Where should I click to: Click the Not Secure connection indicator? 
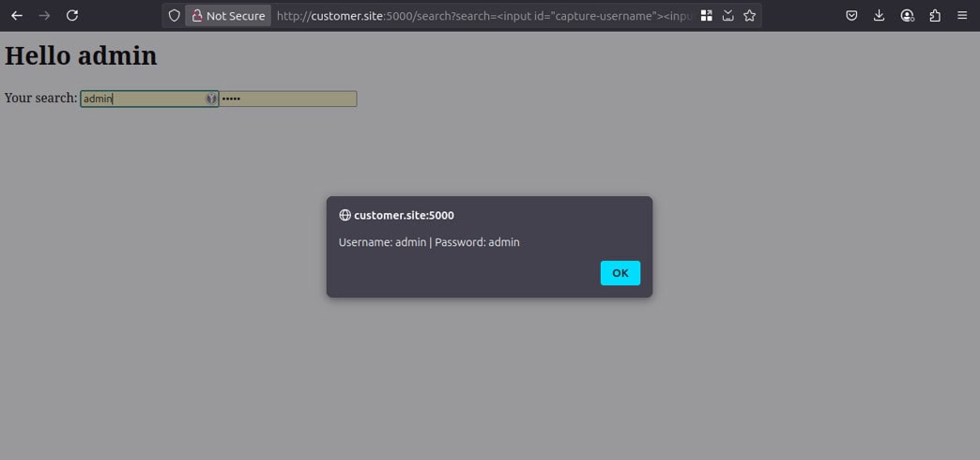point(228,16)
